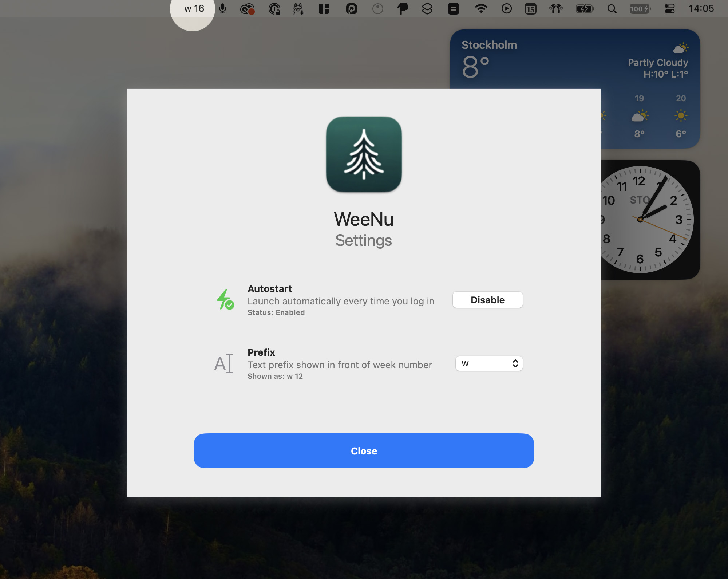Toggle the screen recording cloud icon

pyautogui.click(x=248, y=9)
